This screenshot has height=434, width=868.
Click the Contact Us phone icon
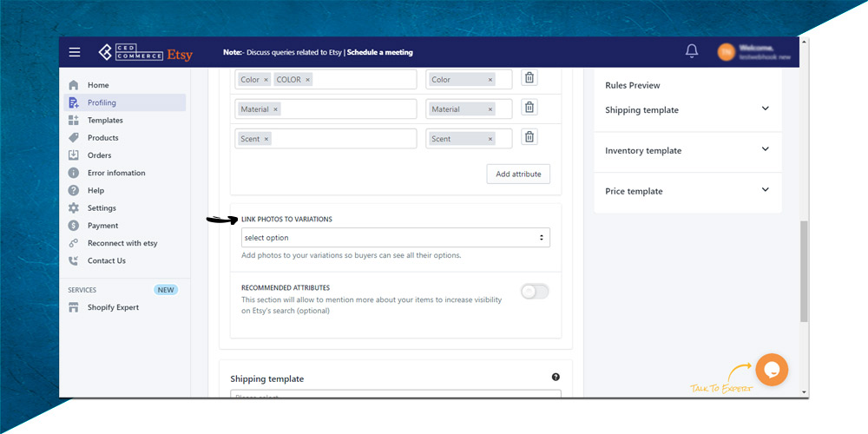point(74,260)
